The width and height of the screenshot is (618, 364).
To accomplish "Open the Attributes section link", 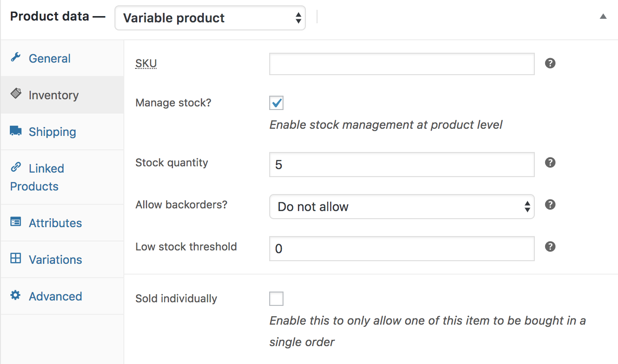I will click(55, 223).
